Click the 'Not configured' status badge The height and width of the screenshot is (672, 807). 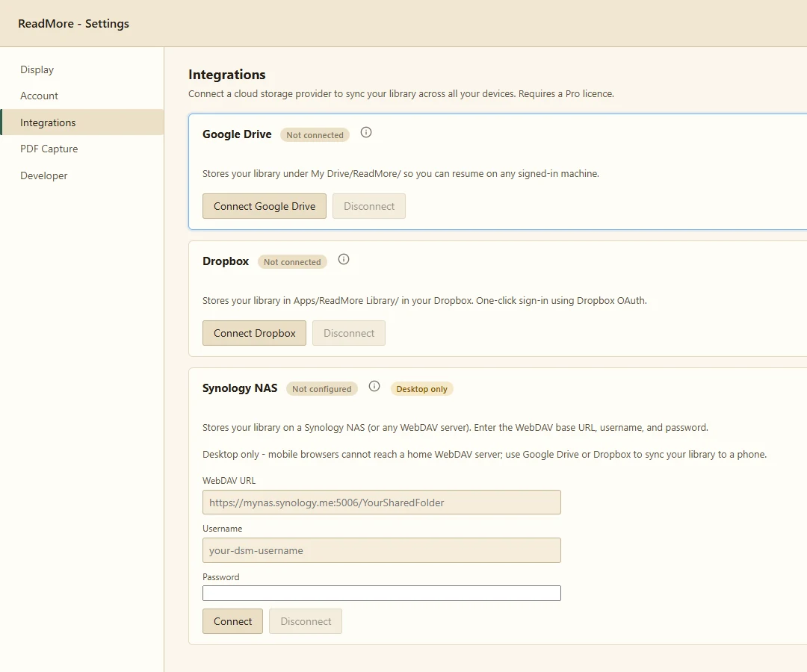click(x=321, y=389)
